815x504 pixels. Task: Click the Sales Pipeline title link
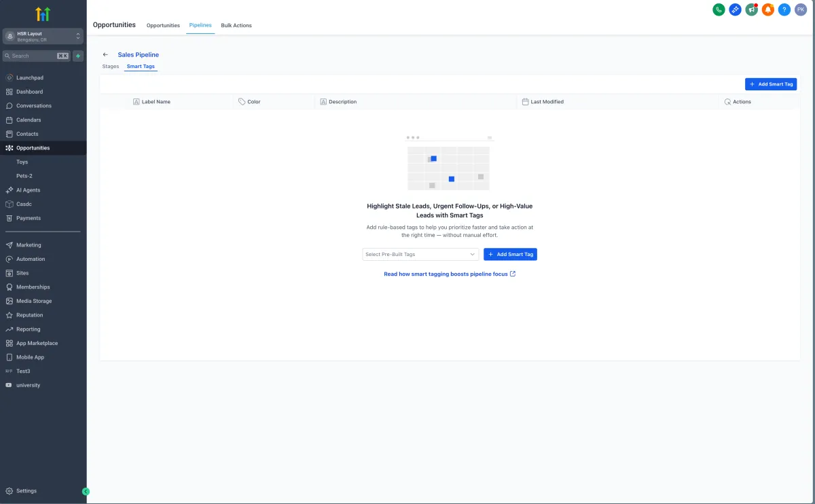(139, 54)
